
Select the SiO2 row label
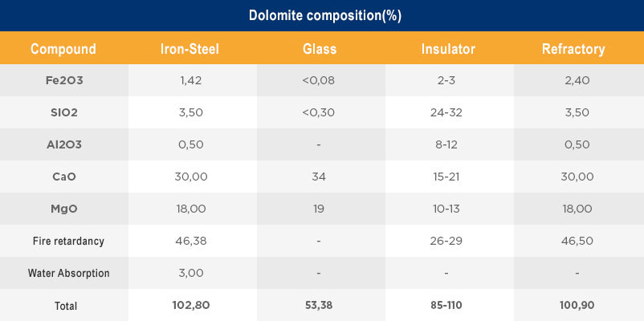click(63, 112)
